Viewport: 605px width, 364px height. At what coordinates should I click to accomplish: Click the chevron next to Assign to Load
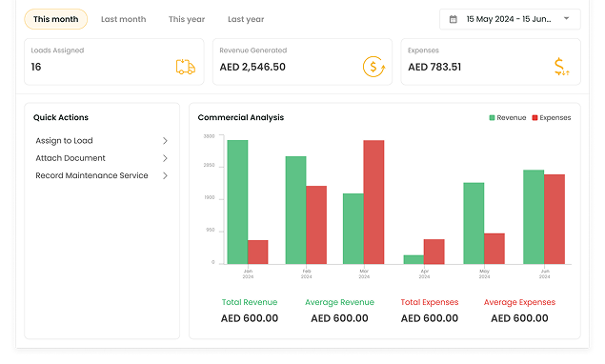tap(165, 141)
